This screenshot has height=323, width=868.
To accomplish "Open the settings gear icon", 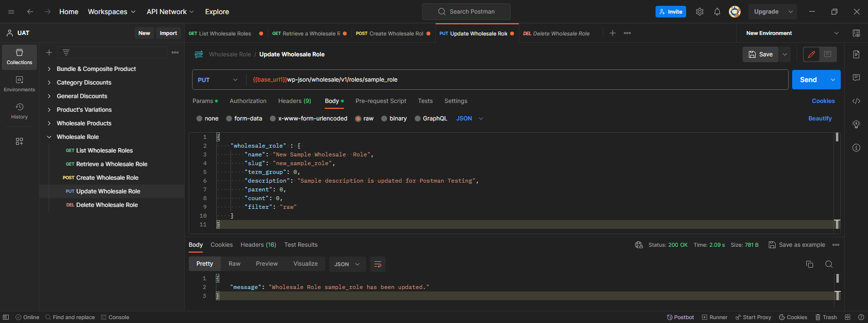I will 700,12.
